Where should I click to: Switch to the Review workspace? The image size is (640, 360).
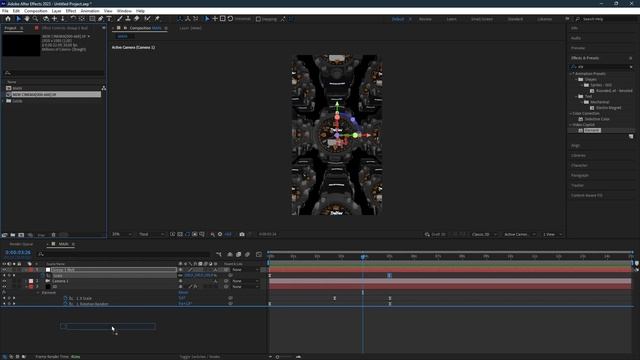(425, 19)
